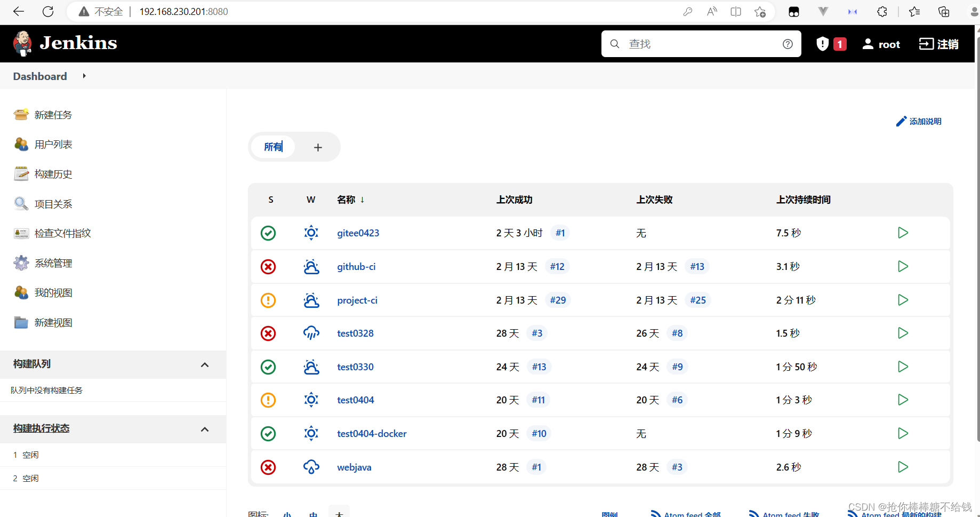Open 我的视图 my views
980x517 pixels.
click(53, 292)
